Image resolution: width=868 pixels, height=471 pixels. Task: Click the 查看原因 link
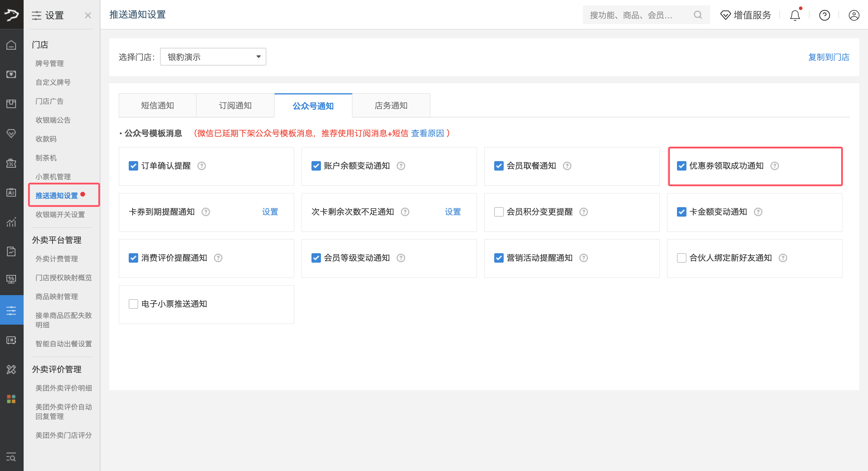[427, 133]
